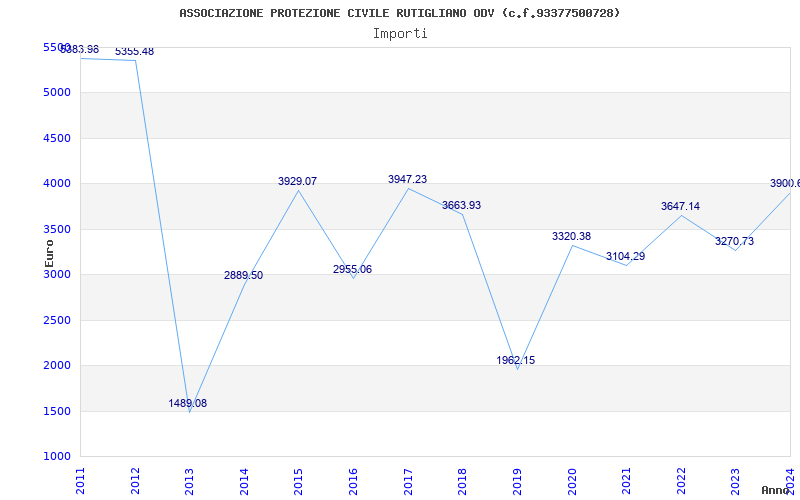
Task: Click the x-axis year 2013
Action: [189, 481]
